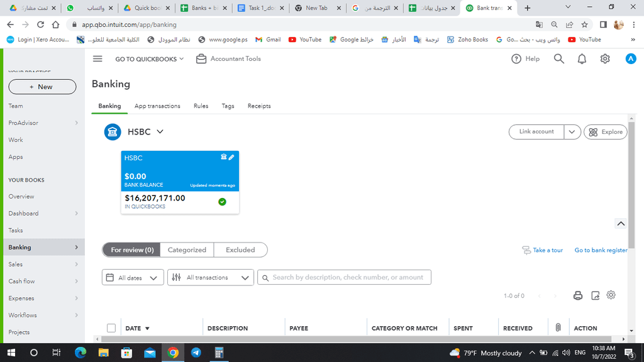644x362 pixels.
Task: Switch to Excluded transactions
Action: coord(240,250)
